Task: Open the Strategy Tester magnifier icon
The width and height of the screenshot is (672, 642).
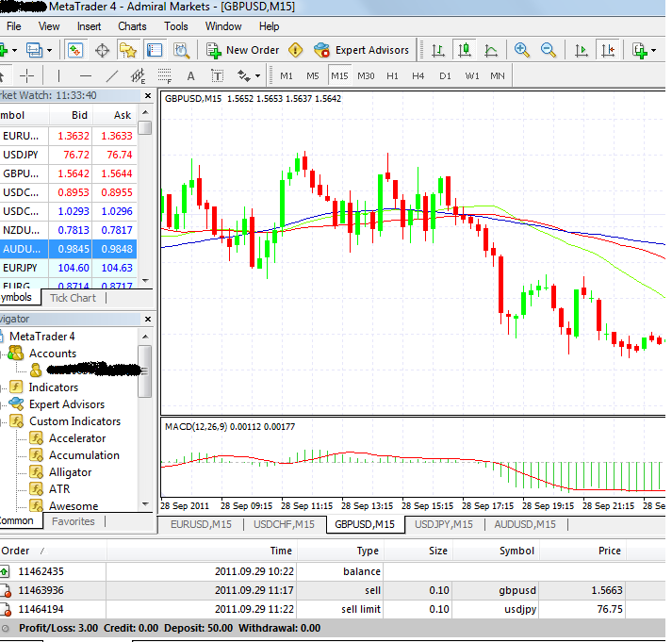Action: pyautogui.click(x=181, y=50)
